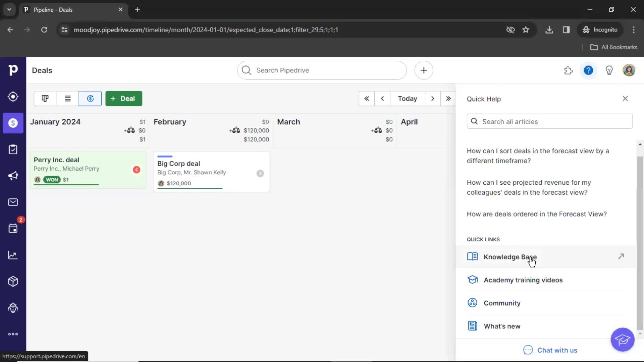
Task: Close the Quick Help panel
Action: (625, 99)
